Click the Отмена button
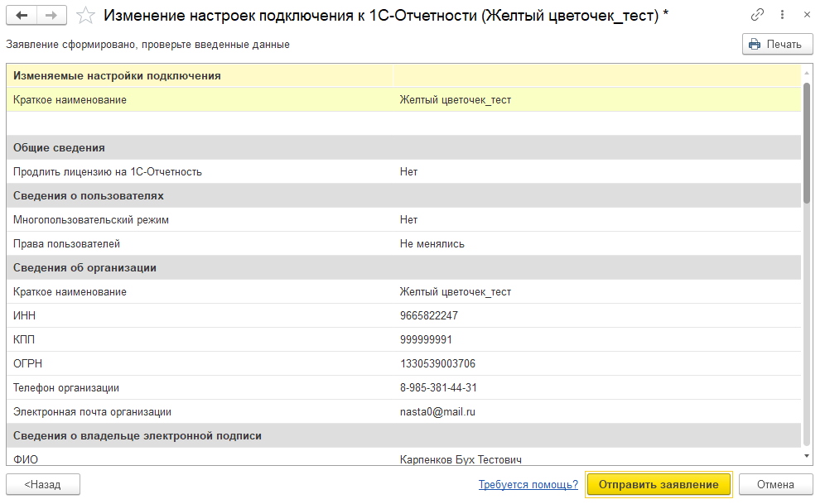Screen dimensions: 825x504 775,484
